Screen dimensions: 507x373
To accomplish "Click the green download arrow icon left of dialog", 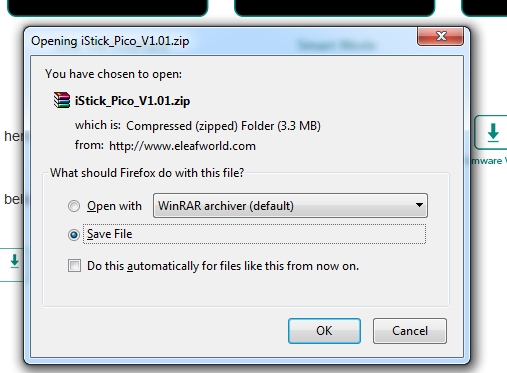I will point(14,261).
